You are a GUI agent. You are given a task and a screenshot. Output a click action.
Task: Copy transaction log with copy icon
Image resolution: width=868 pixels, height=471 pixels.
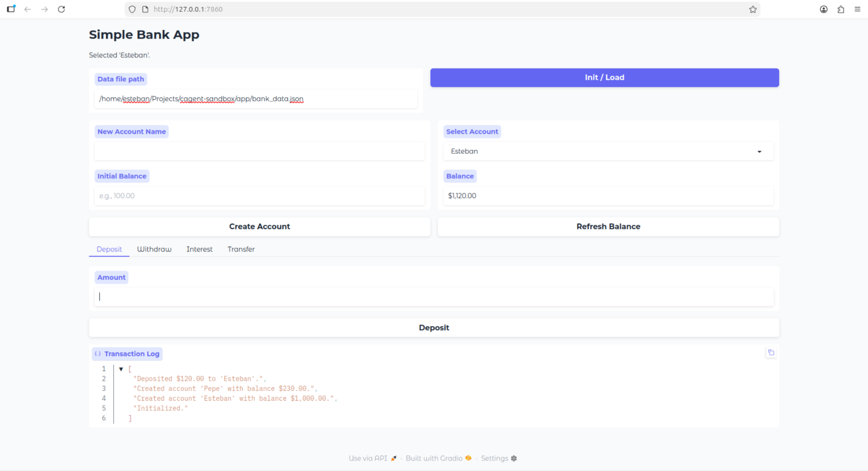tap(771, 352)
